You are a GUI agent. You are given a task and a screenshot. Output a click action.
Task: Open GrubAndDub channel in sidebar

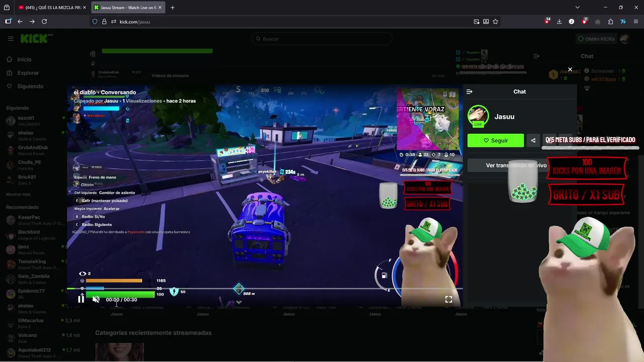34,150
